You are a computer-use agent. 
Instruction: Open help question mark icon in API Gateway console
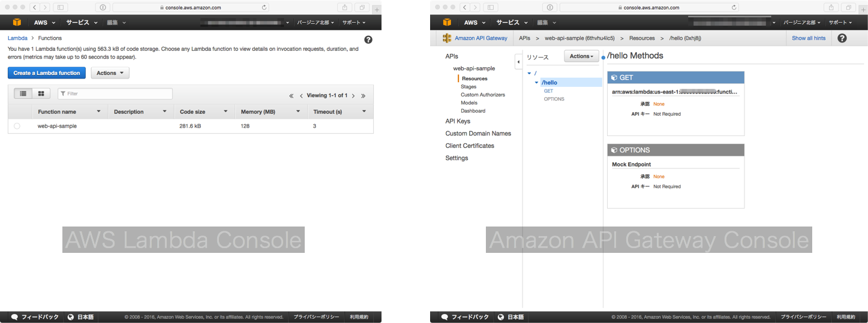pyautogui.click(x=842, y=38)
